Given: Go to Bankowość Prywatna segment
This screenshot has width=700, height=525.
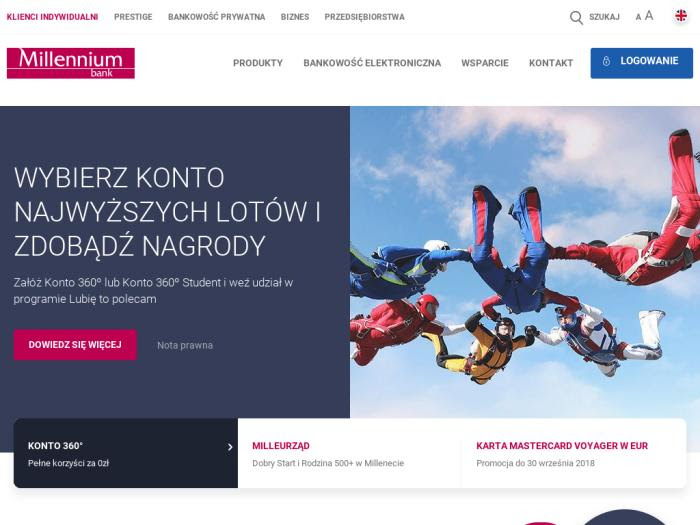Looking at the screenshot, I should tap(217, 17).
